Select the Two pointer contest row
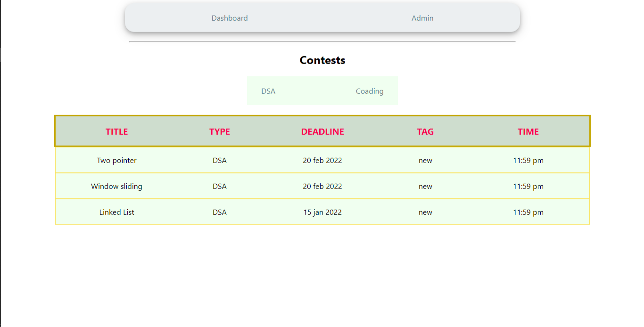The image size is (644, 327). (116, 160)
